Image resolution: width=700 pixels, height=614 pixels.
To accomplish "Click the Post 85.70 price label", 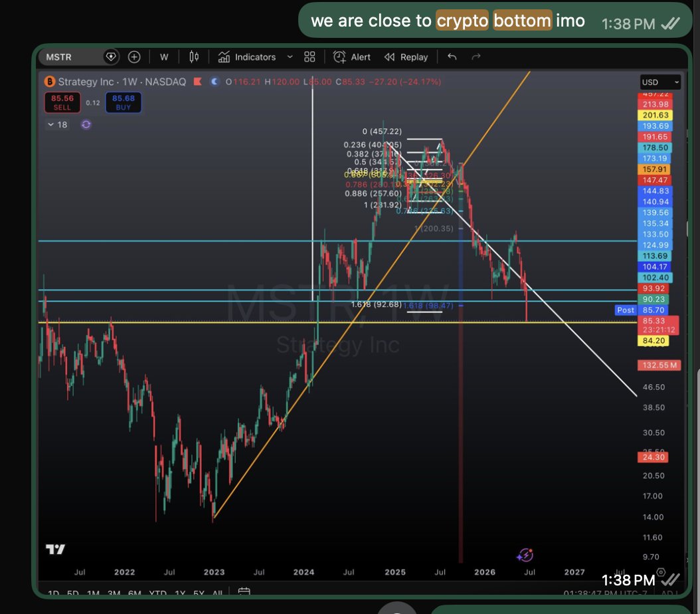I will (x=642, y=310).
